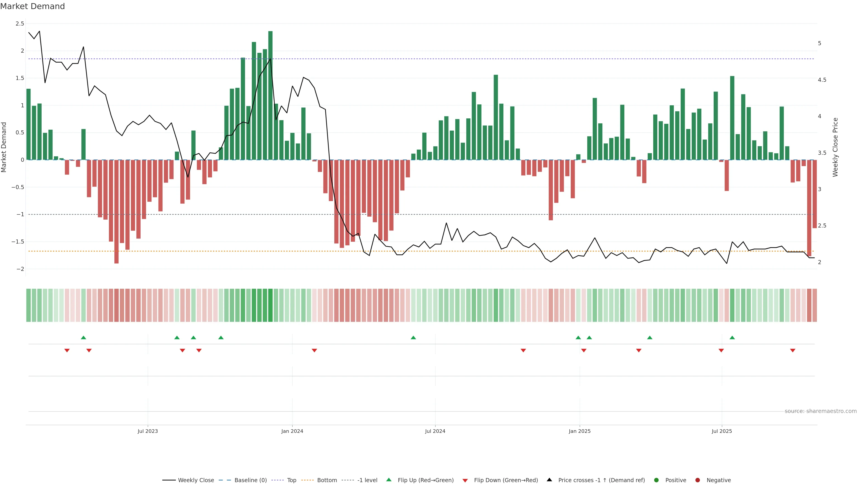Click the Jan 2024 x-axis label
868x488 pixels.
292,431
